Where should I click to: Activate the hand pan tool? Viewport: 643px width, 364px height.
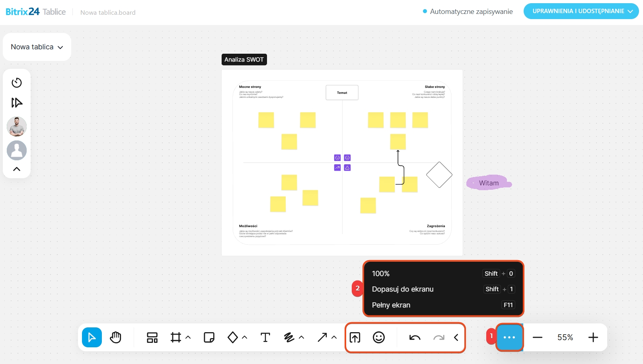point(115,337)
